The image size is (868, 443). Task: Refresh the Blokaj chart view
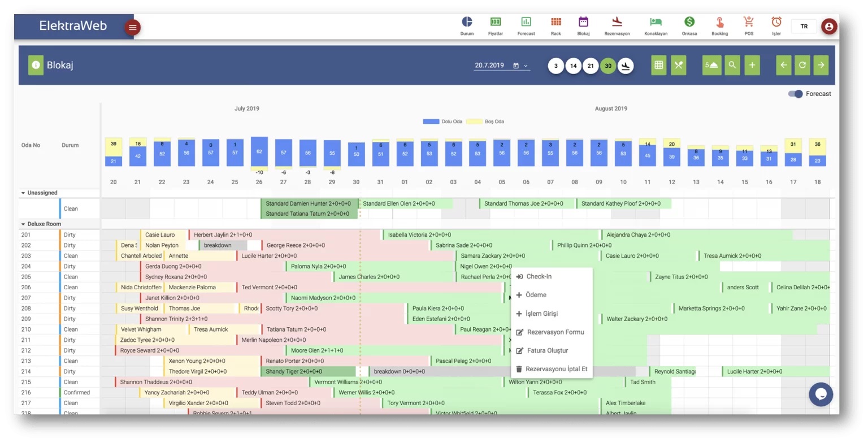(802, 66)
